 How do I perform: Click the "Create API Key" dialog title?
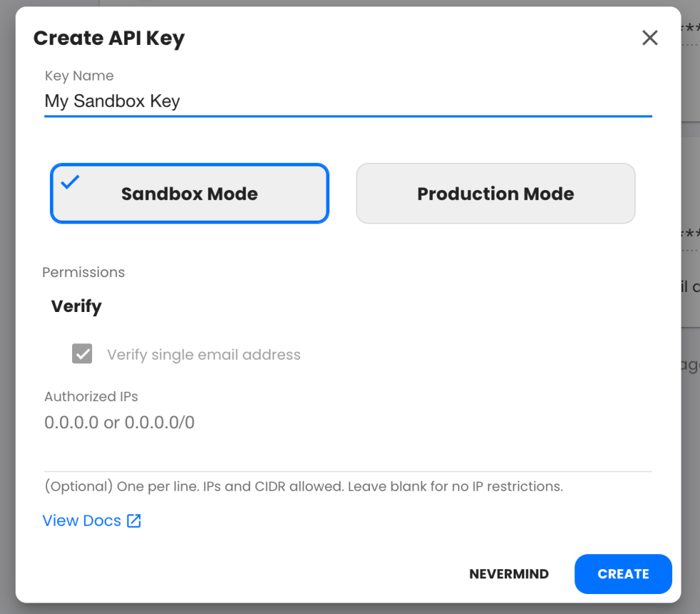(x=109, y=39)
